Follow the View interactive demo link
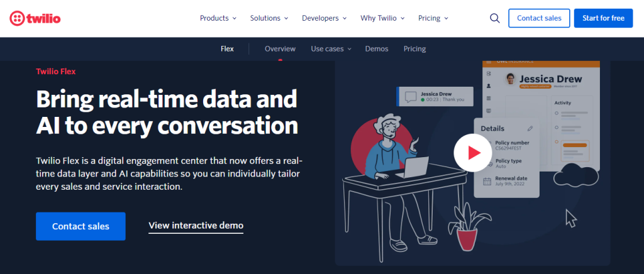Viewport: 644px width, 274px height. click(196, 226)
